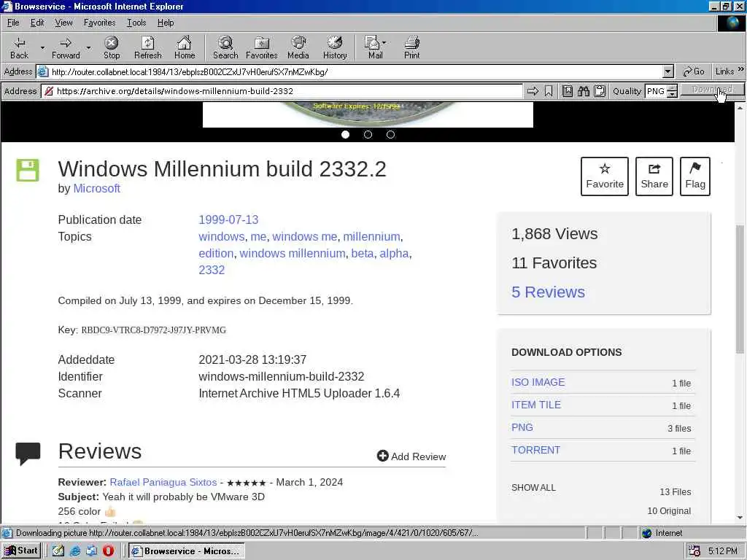Open the Favorites toolbar icon

262,47
